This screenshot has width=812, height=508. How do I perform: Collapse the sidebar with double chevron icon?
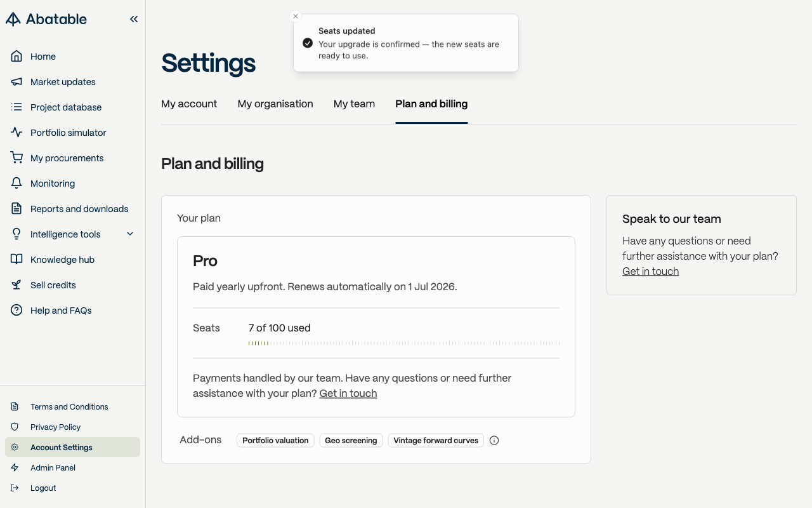coord(134,19)
